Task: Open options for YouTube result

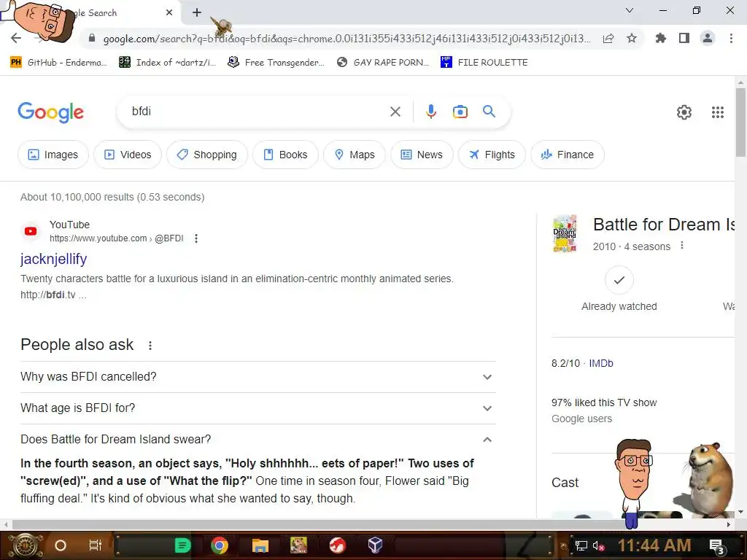Action: 196,238
